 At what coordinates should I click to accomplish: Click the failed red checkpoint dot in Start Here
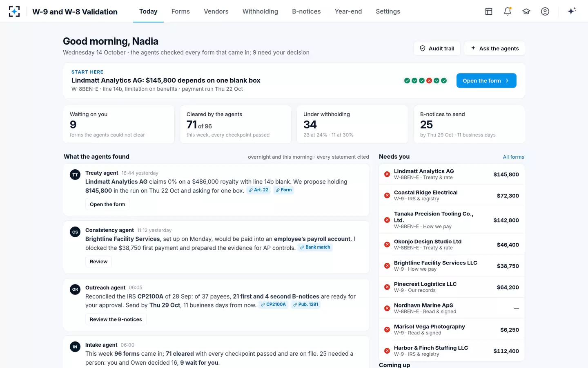tap(429, 81)
